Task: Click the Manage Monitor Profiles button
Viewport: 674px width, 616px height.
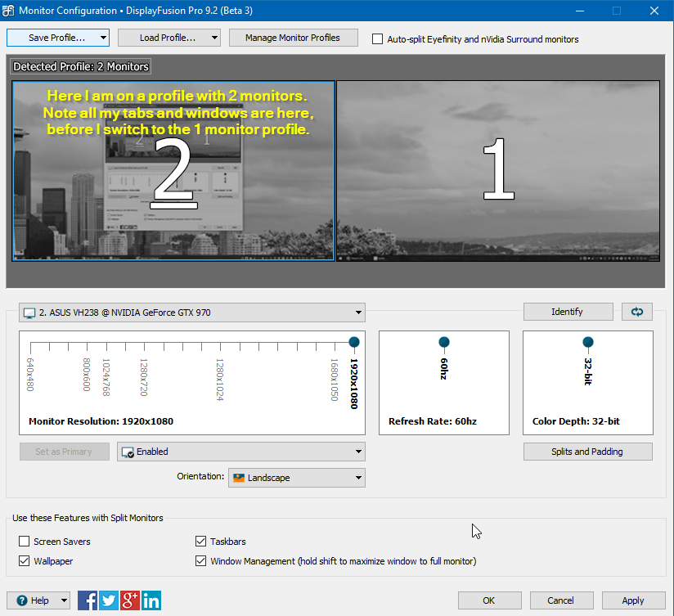Action: click(292, 38)
